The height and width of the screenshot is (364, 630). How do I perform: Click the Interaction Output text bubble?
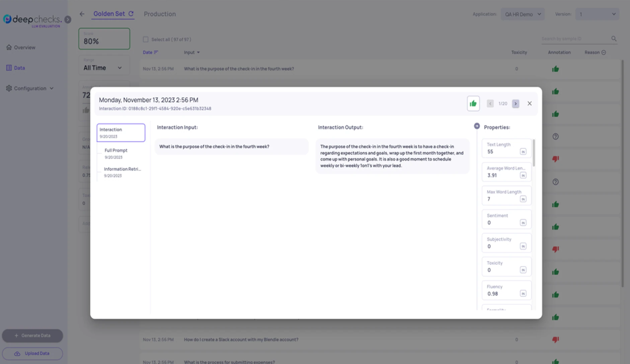pyautogui.click(x=392, y=156)
